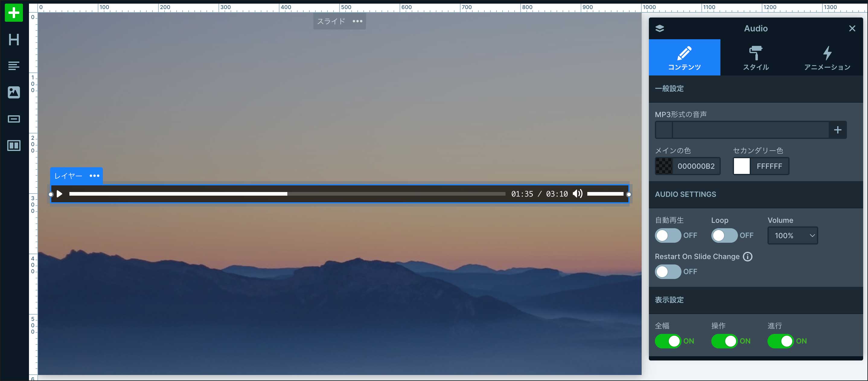Viewport: 868px width, 381px height.
Task: Click the green add layer plus button
Action: [14, 13]
